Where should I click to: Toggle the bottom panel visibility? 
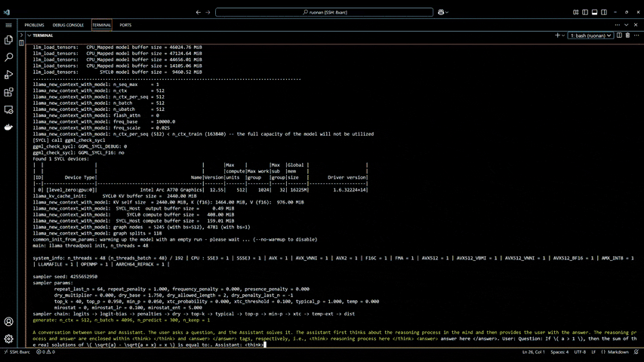pyautogui.click(x=594, y=12)
